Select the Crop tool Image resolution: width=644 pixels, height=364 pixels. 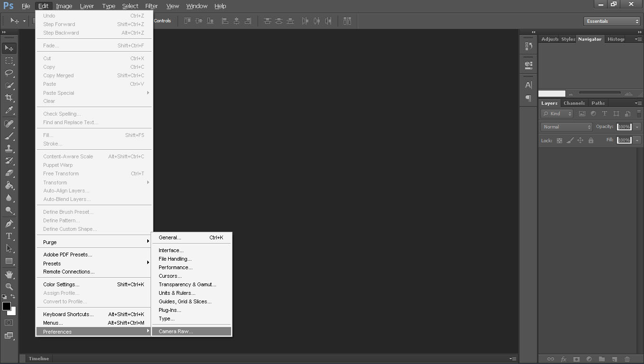[9, 98]
